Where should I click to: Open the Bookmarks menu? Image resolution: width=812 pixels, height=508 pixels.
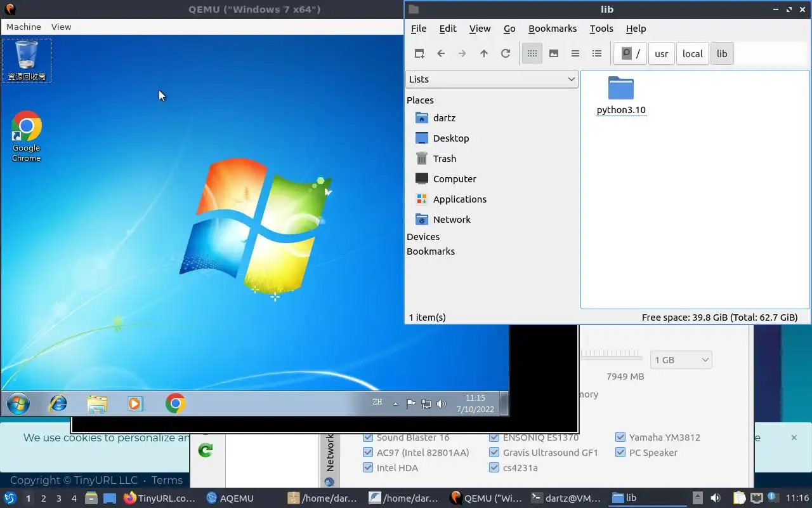tap(553, 29)
